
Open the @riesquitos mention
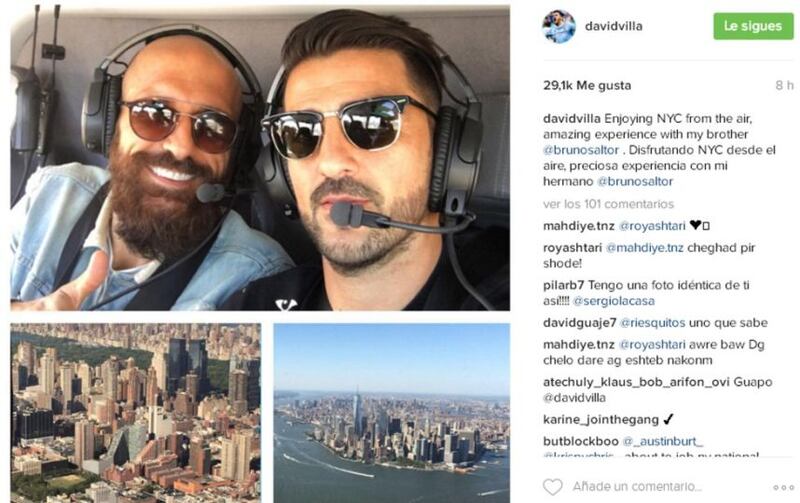pyautogui.click(x=652, y=322)
